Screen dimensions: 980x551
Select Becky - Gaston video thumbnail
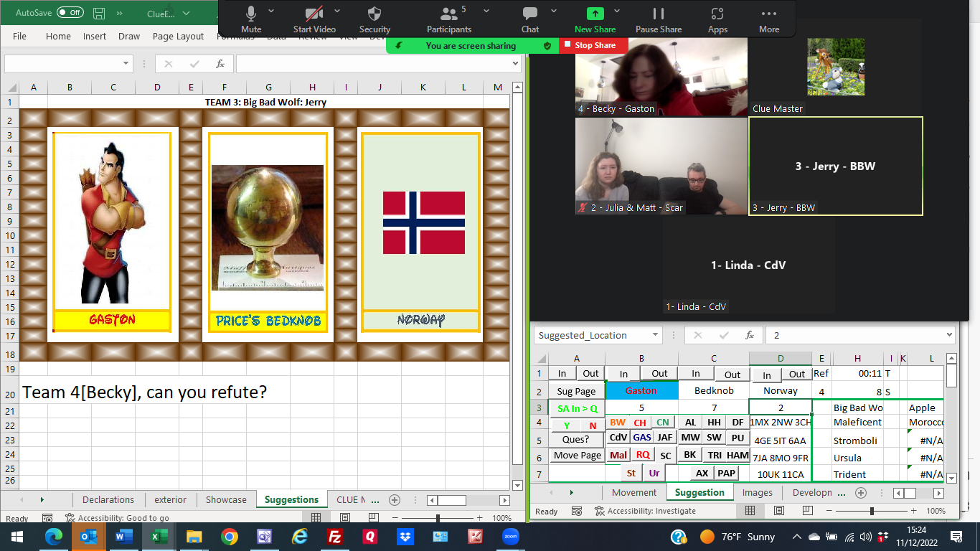[x=661, y=77]
